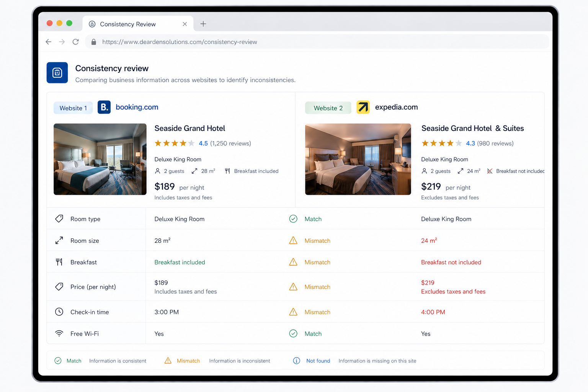Click the Not found legend label
The image size is (588, 392).
pos(318,361)
